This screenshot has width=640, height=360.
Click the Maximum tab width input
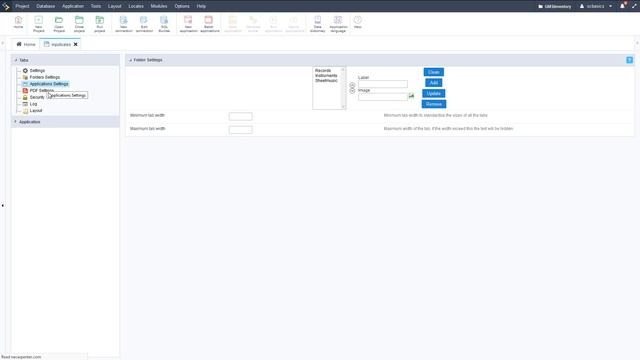(240, 130)
